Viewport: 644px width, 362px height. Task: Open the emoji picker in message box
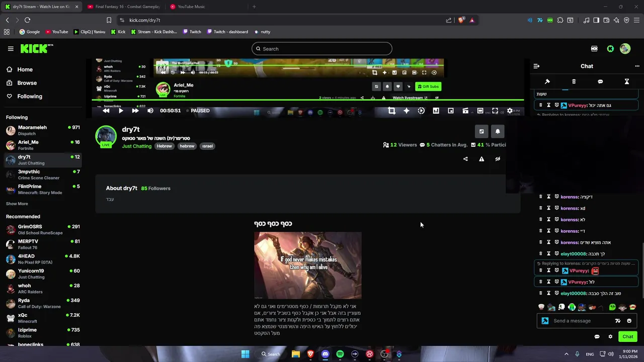pos(629,321)
